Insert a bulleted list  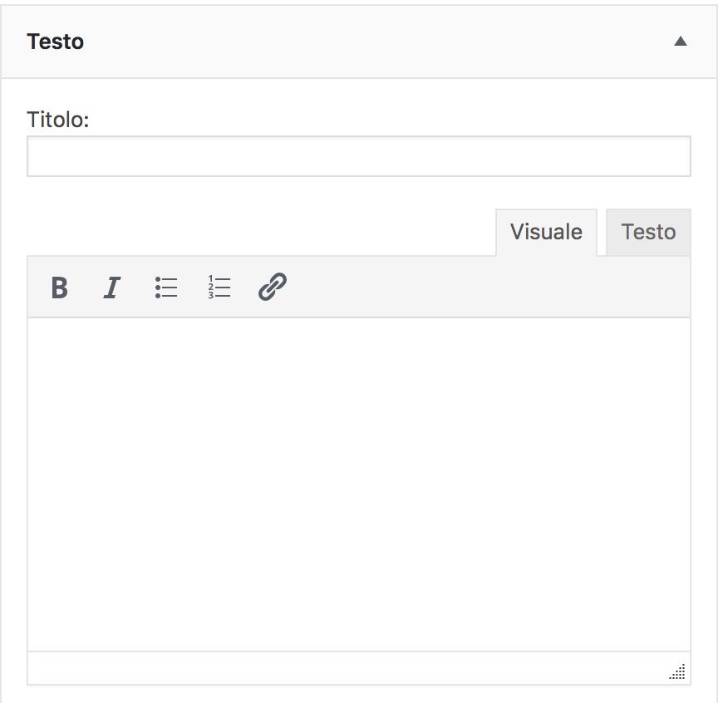pos(165,288)
